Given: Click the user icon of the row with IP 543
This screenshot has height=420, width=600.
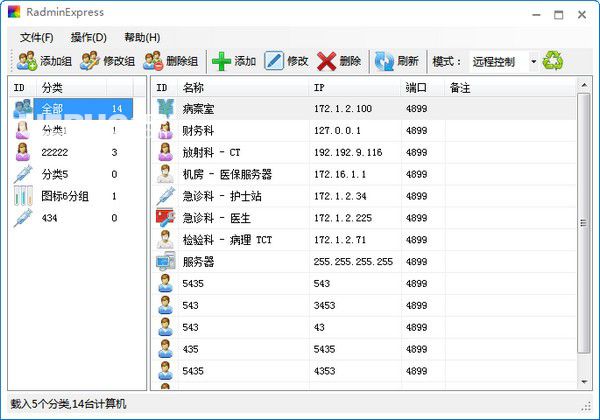Looking at the screenshot, I should (x=165, y=283).
